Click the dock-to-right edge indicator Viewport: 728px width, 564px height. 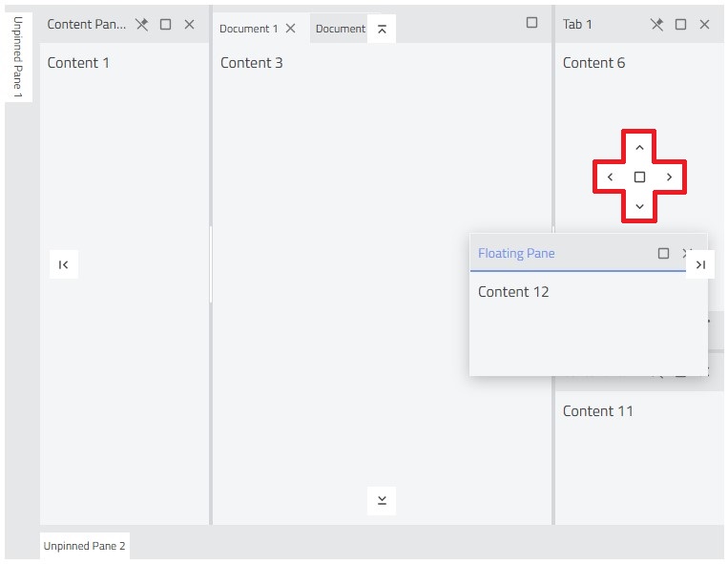pyautogui.click(x=700, y=264)
